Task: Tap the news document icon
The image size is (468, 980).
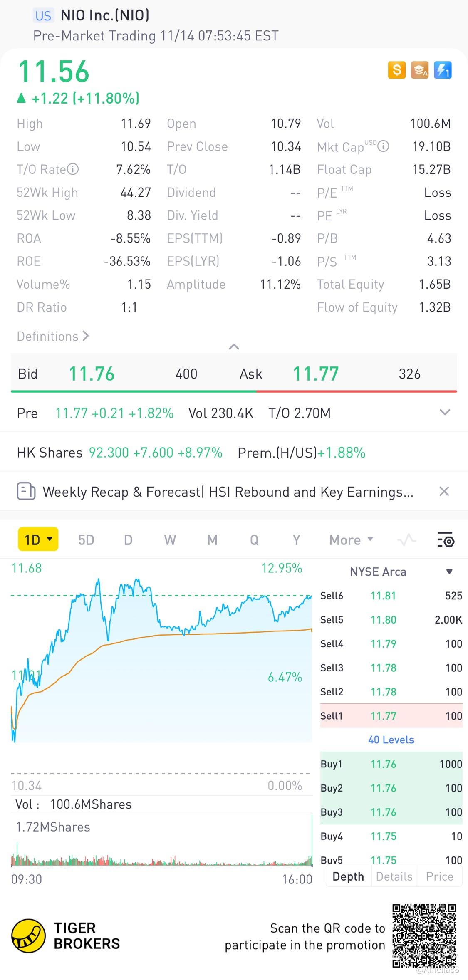Action: click(26, 491)
